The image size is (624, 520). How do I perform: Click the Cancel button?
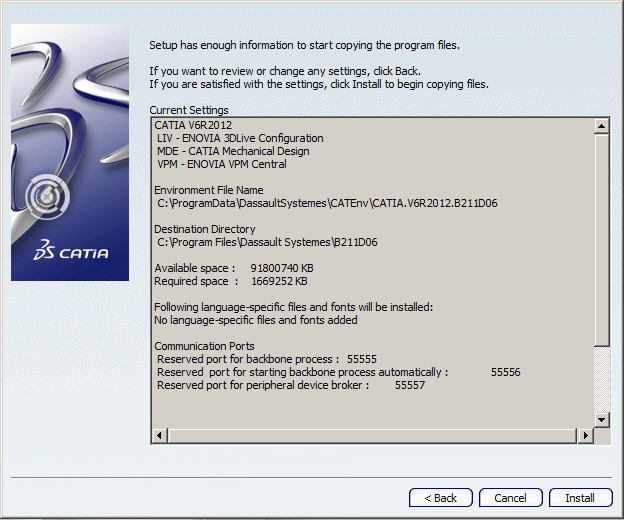[511, 498]
